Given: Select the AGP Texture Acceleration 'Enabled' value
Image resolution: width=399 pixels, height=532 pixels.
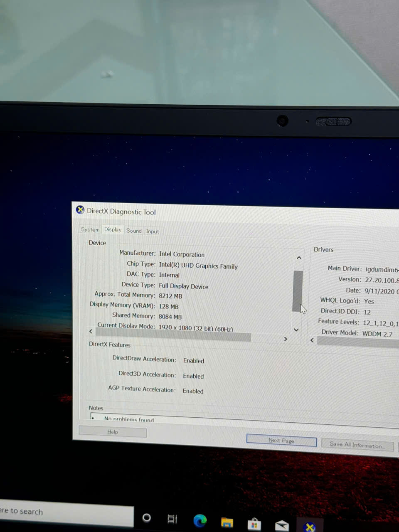Looking at the screenshot, I should (193, 391).
